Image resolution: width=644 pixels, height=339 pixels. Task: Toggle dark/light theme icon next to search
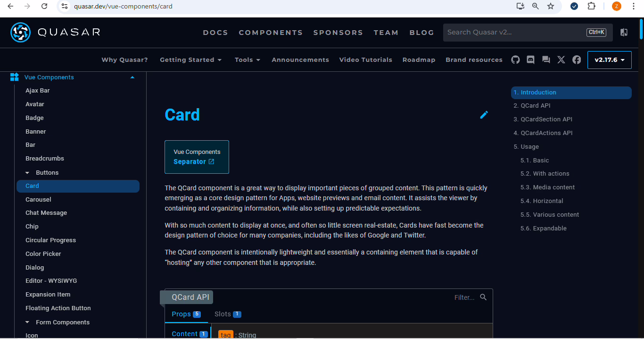coord(624,32)
